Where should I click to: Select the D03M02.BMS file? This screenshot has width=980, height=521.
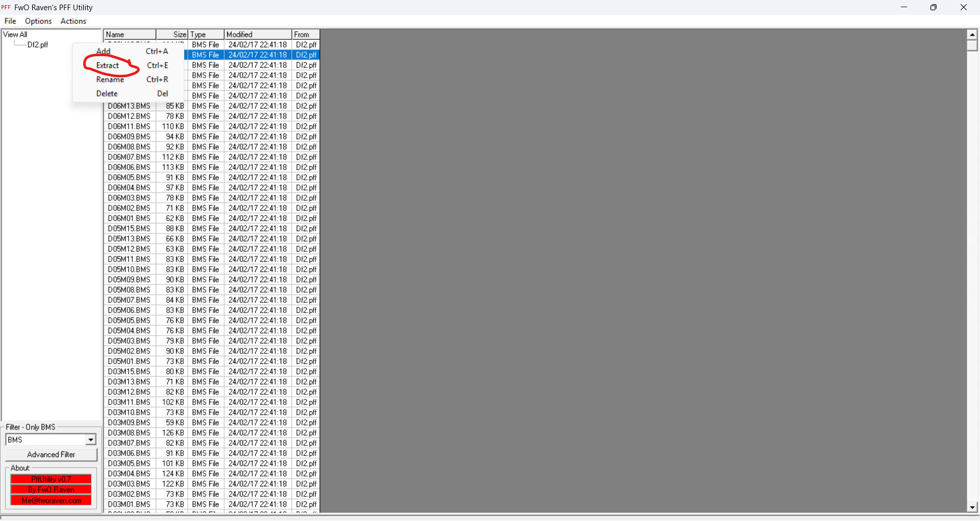[x=129, y=494]
